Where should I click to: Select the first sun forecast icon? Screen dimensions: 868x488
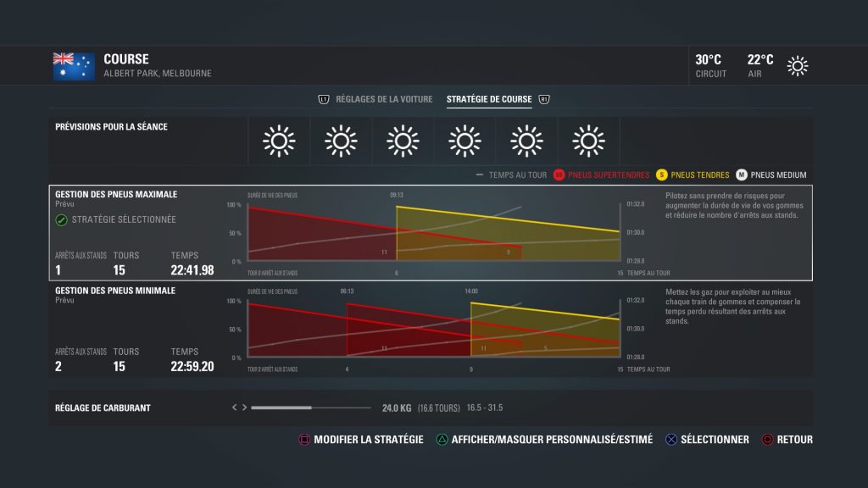(x=279, y=141)
